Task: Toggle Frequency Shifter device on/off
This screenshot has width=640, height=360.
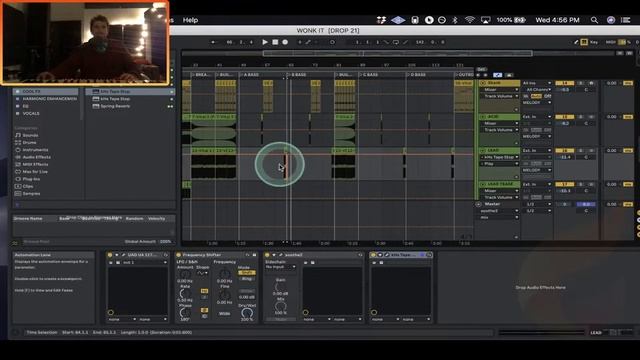Action: click(x=178, y=255)
